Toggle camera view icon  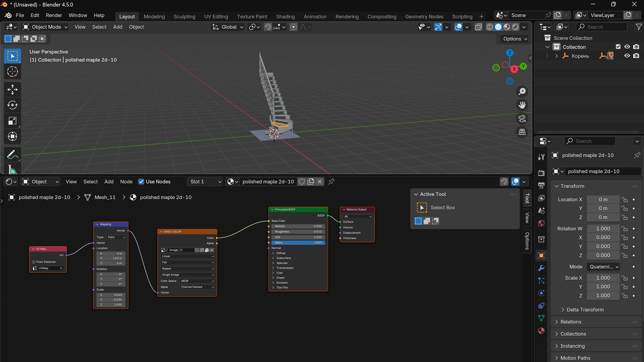[522, 119]
